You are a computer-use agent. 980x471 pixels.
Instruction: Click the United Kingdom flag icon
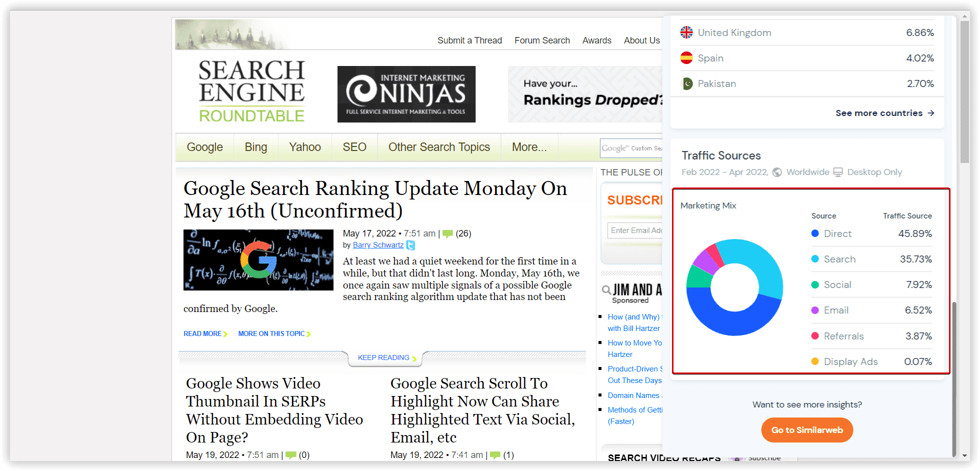click(686, 32)
